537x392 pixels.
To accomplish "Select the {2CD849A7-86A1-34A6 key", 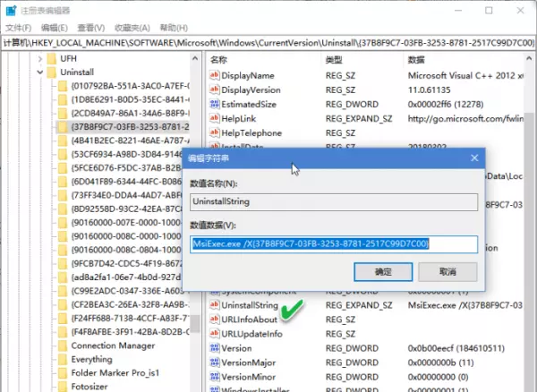I will click(x=130, y=113).
